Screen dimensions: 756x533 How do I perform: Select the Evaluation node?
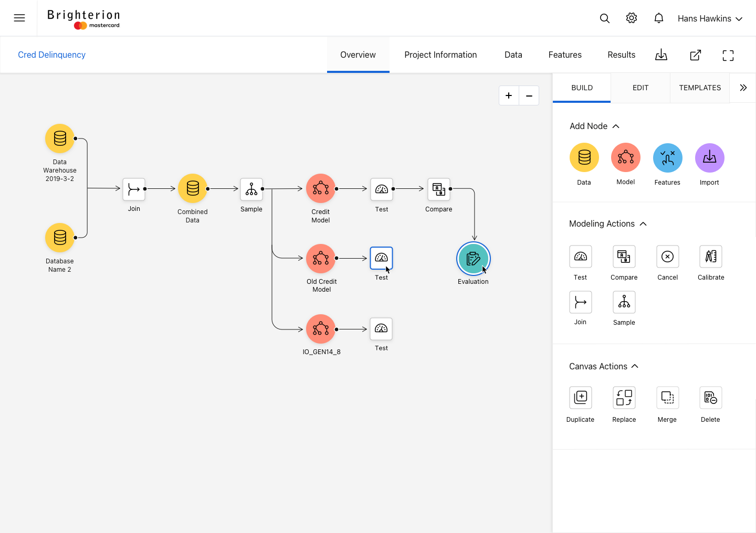pyautogui.click(x=474, y=259)
